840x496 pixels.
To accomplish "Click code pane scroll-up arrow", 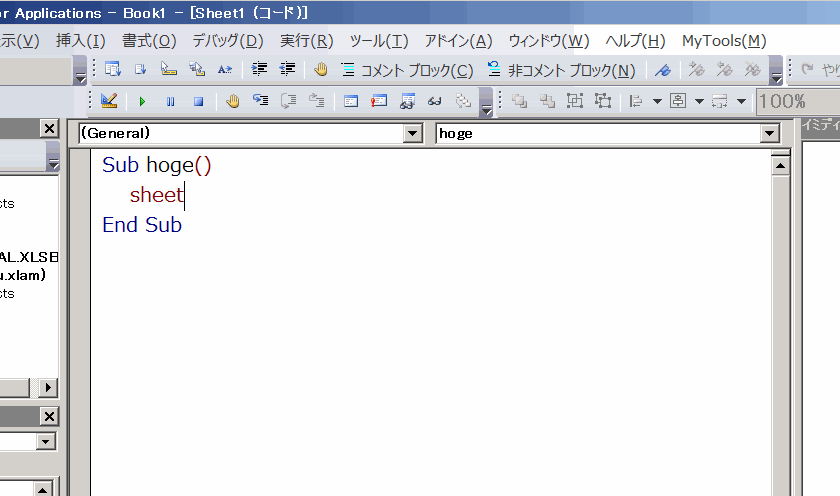I will [780, 166].
